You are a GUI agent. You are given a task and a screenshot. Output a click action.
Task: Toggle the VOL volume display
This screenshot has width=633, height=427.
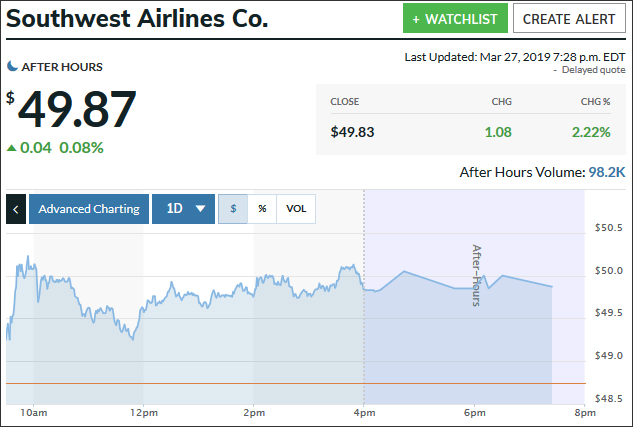tap(296, 209)
